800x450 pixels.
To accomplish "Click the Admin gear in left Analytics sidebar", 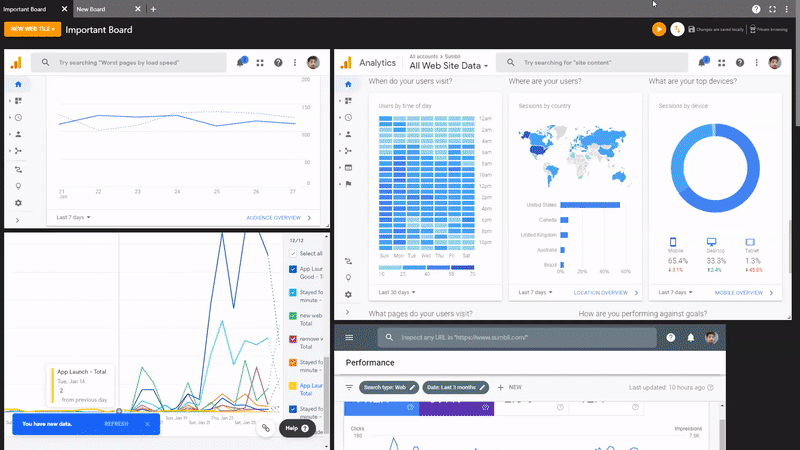I will coord(17,203).
